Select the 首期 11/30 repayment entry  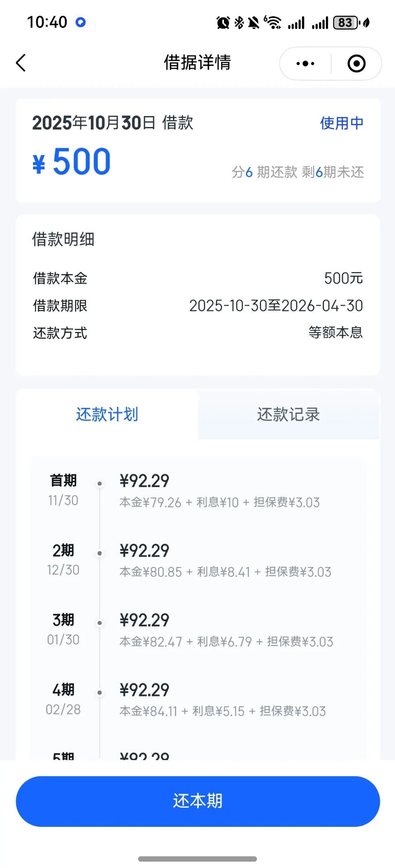coord(197,491)
